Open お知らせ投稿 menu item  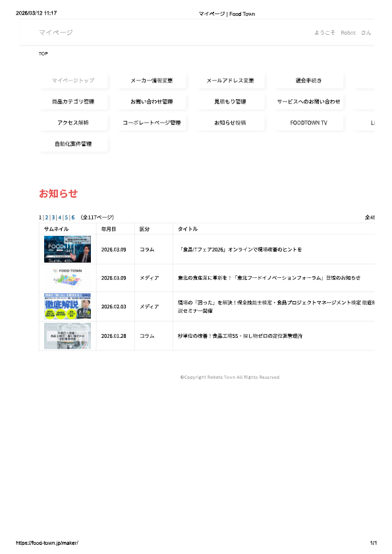(x=230, y=123)
